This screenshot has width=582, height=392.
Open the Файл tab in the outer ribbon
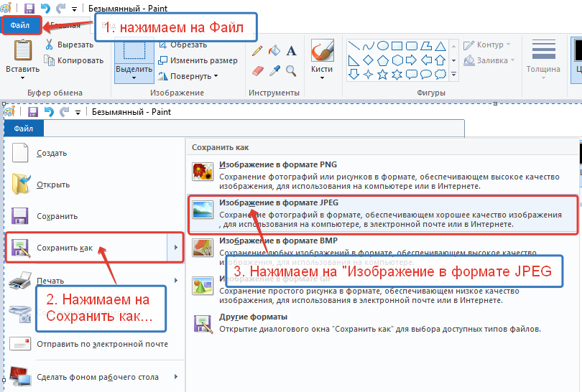coord(20,25)
